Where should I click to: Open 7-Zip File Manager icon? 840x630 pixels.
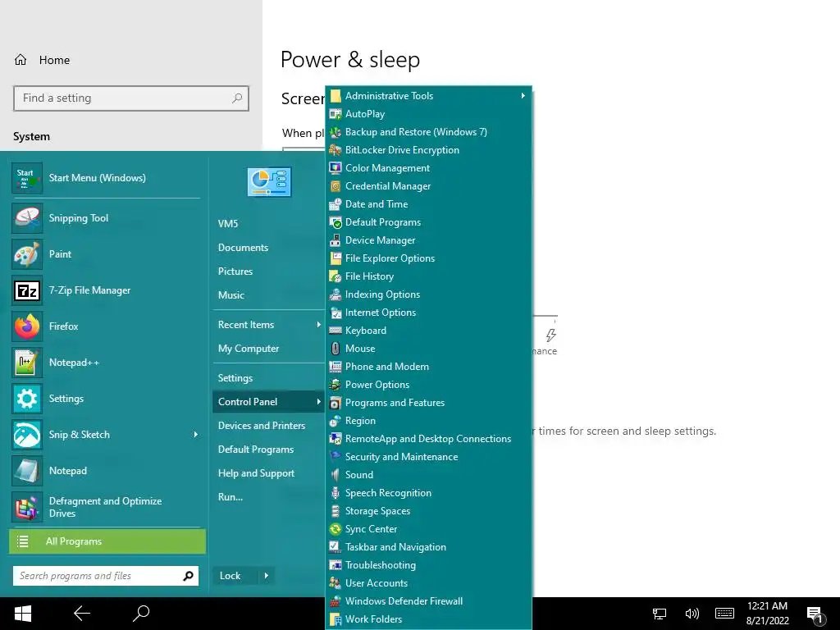tap(27, 290)
